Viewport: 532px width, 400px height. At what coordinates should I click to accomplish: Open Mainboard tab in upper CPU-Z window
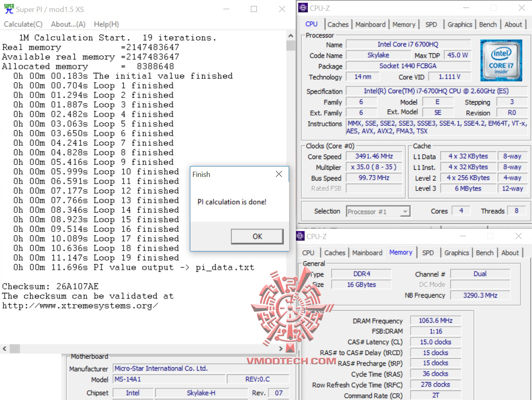click(x=370, y=25)
